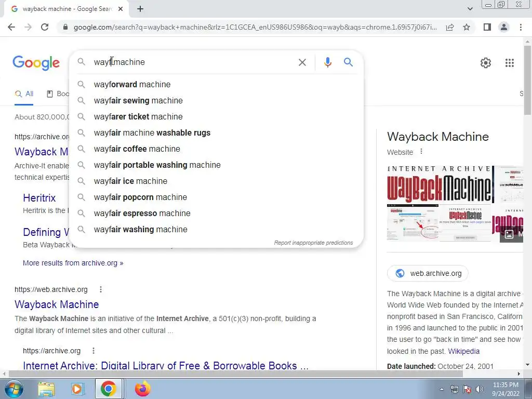Click horizontal scrollbar right arrow
532x399 pixels.
coord(519,374)
